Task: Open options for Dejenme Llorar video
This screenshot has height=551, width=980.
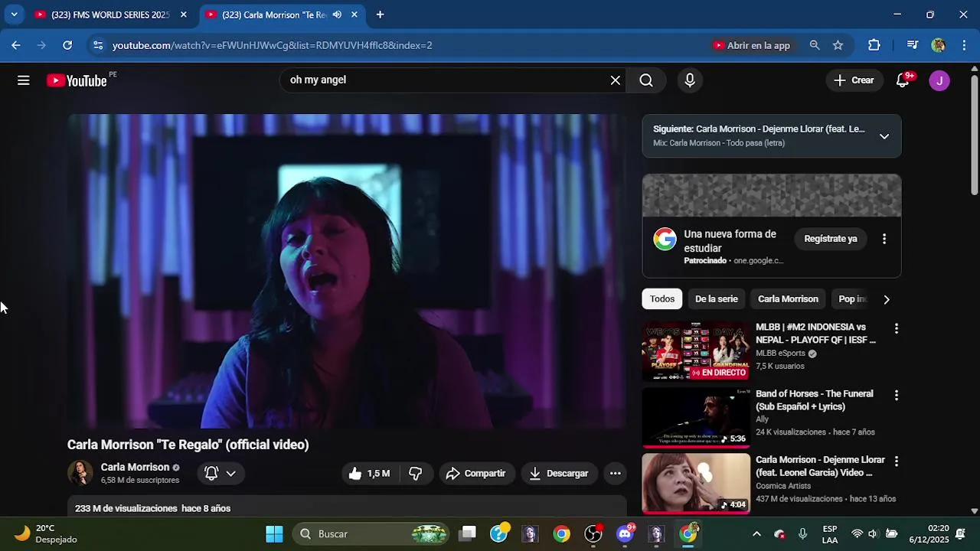Action: click(897, 461)
